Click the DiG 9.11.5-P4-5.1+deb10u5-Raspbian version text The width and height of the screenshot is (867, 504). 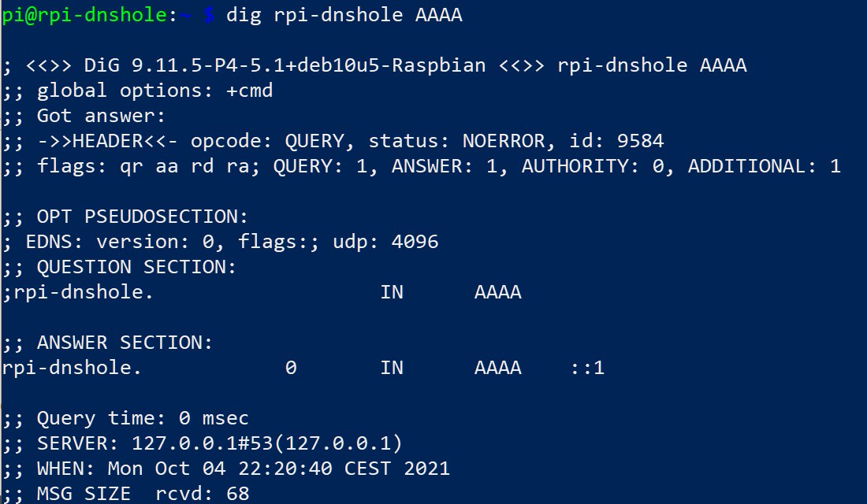(285, 65)
